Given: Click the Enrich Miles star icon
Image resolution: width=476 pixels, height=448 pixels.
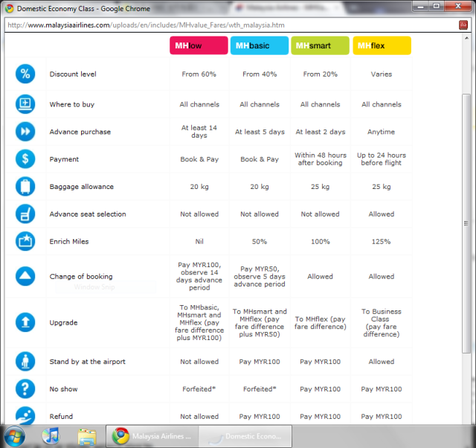Looking at the screenshot, I should [x=25, y=241].
